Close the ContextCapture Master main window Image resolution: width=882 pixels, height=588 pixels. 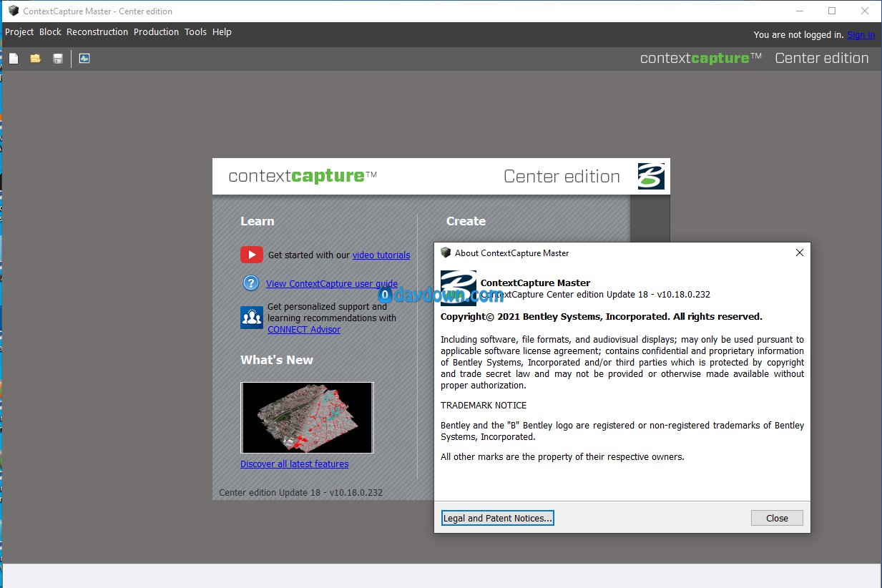point(865,11)
